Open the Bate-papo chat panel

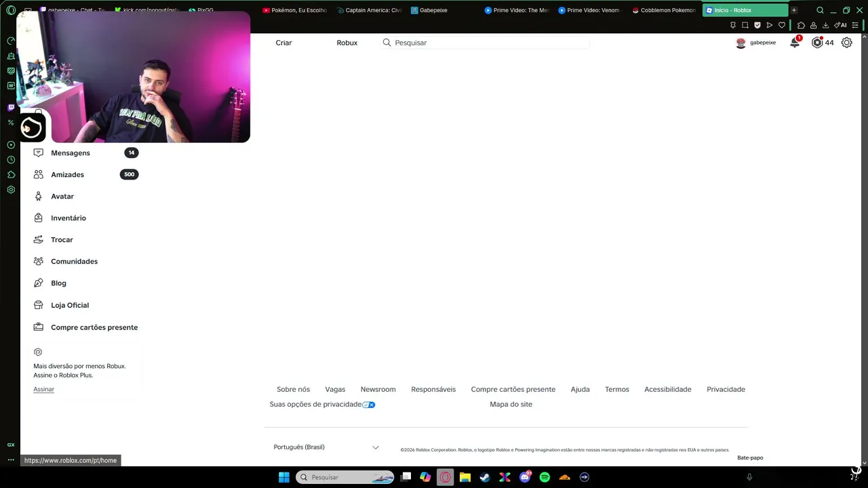point(750,457)
